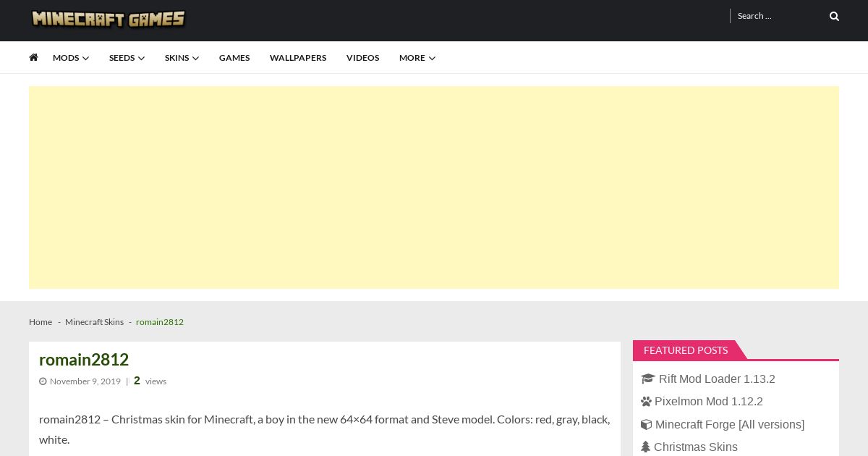Follow the Minecraft Skins breadcrumb link
The width and height of the screenshot is (868, 456).
[94, 322]
